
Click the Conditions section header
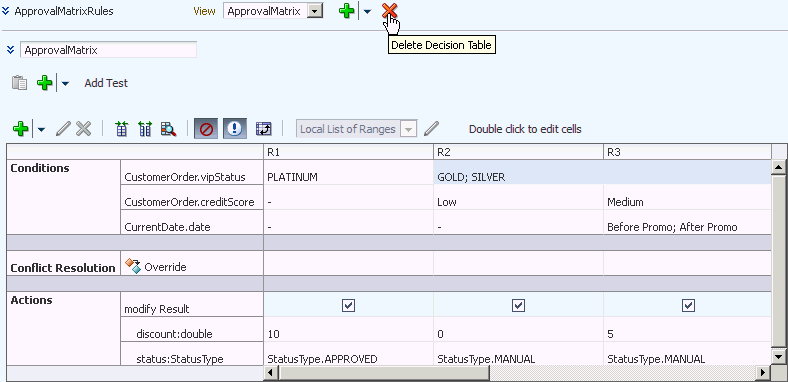click(40, 168)
